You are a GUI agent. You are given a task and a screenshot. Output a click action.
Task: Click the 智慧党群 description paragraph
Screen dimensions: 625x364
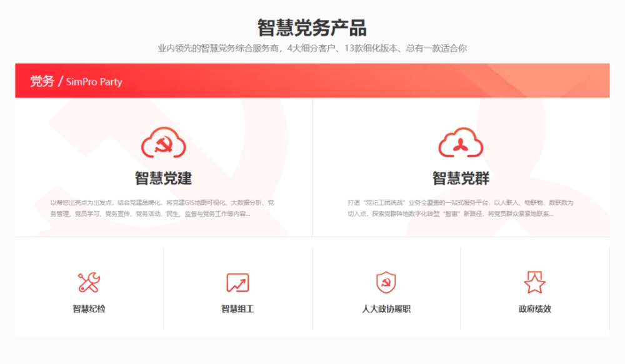click(461, 208)
